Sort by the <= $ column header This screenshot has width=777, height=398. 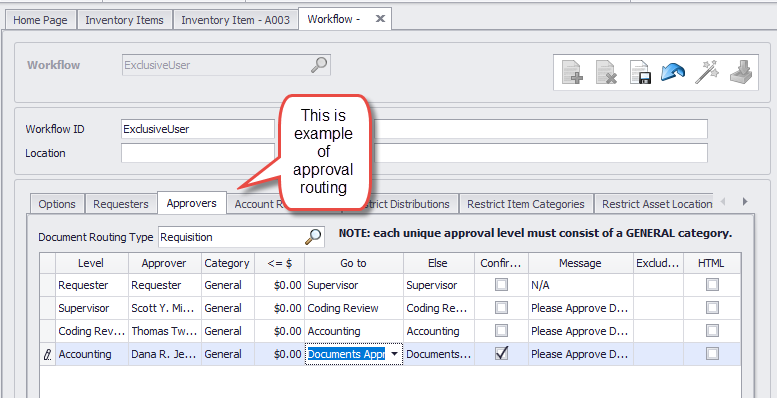[279, 263]
